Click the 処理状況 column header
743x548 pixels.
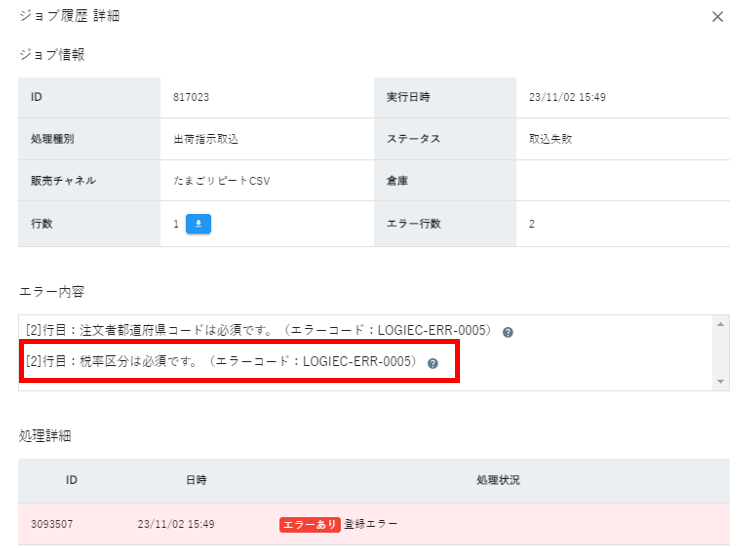click(x=497, y=481)
